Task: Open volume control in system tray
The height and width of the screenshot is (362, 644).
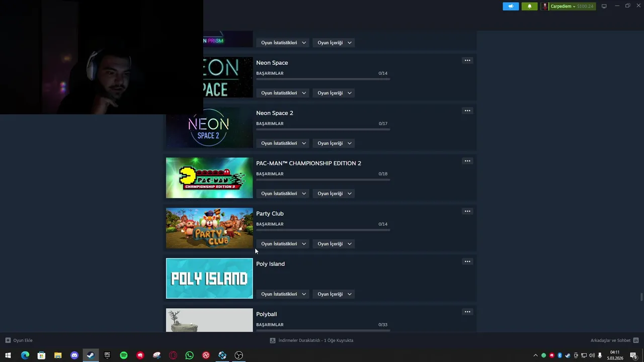Action: click(x=592, y=355)
